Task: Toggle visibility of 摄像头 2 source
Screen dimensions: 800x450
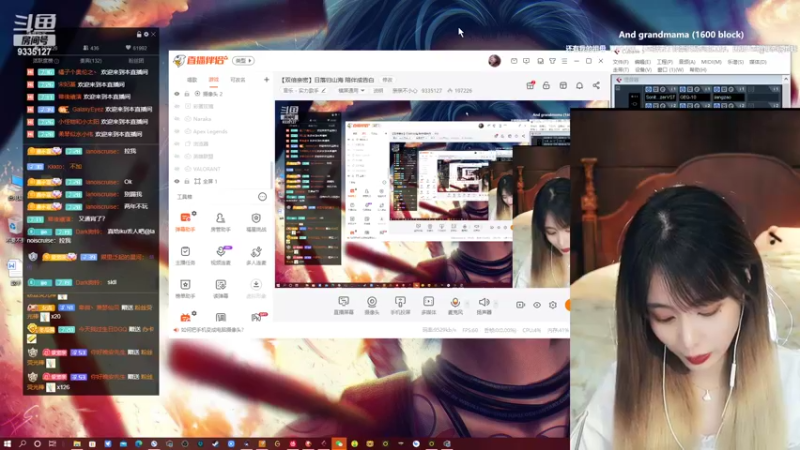Action: point(177,94)
